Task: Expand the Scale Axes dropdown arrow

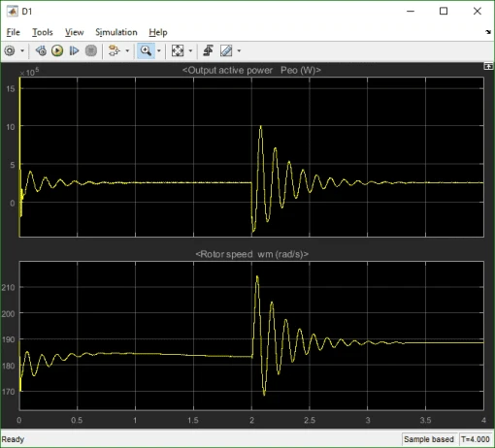Action: [x=190, y=50]
